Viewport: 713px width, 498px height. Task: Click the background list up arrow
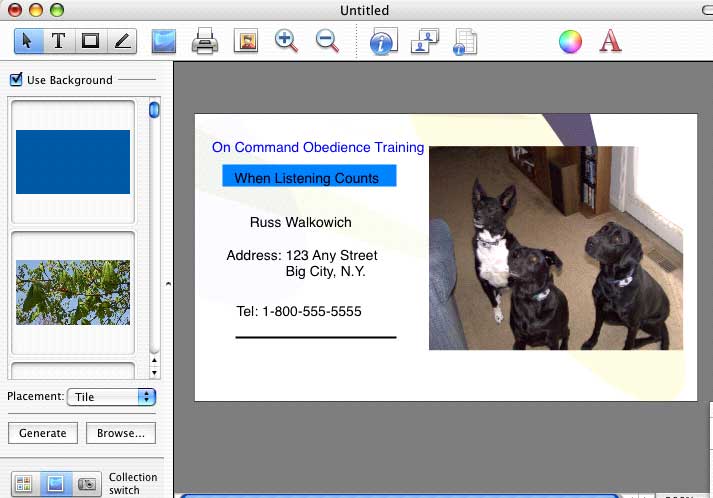(x=155, y=360)
